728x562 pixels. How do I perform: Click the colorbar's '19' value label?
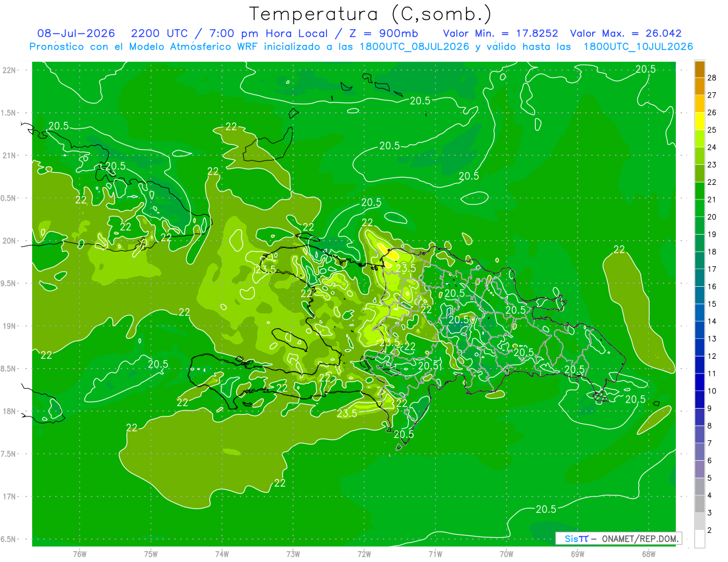(x=712, y=234)
